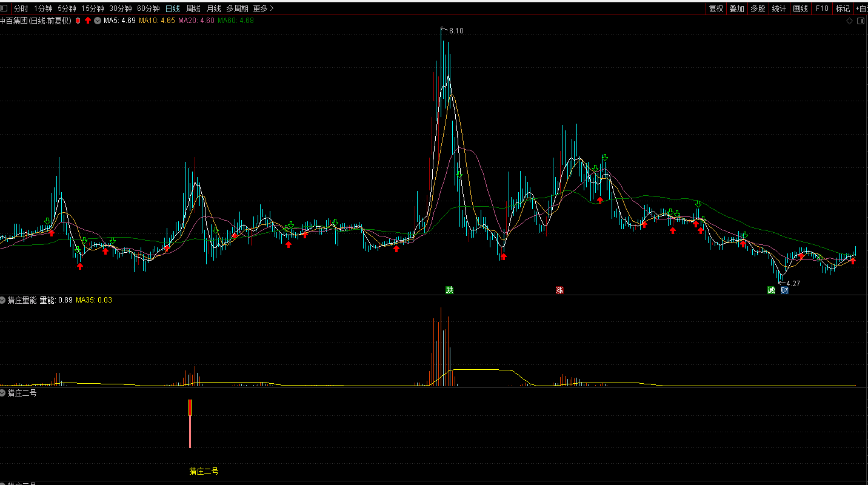Select the 周线 weekly chart tab
Image resolution: width=868 pixels, height=485 pixels.
coord(193,8)
